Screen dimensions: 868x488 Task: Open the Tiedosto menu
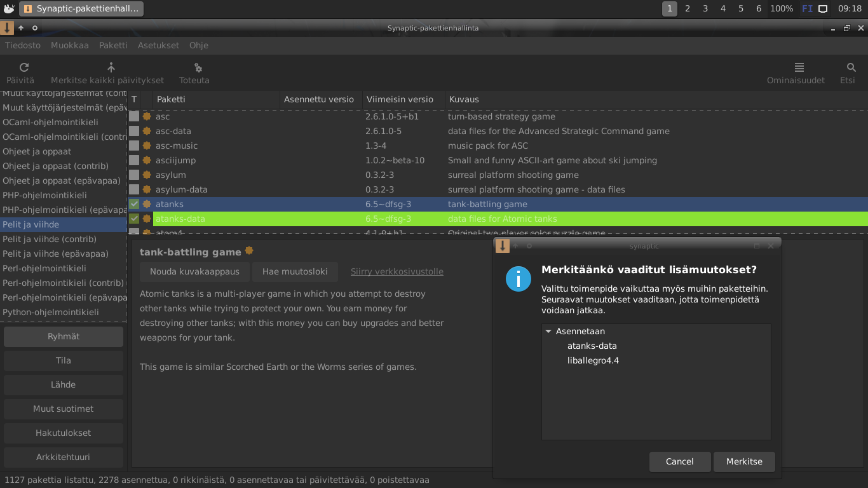coord(23,45)
